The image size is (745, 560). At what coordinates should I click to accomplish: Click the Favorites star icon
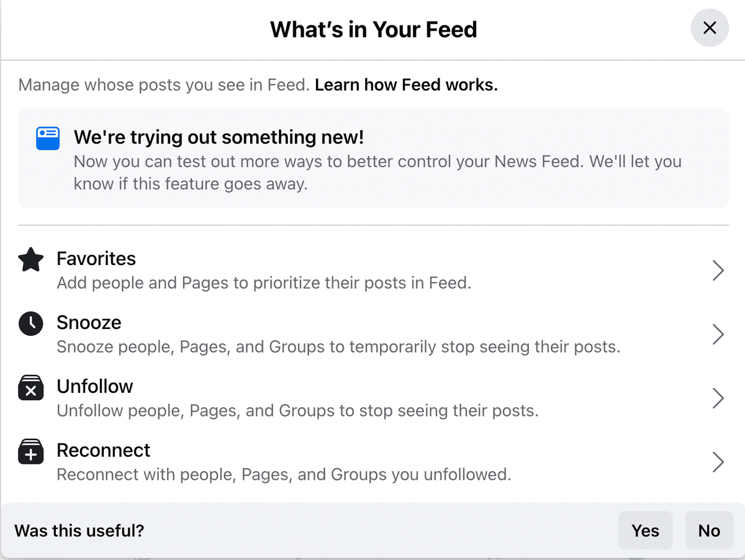click(31, 260)
